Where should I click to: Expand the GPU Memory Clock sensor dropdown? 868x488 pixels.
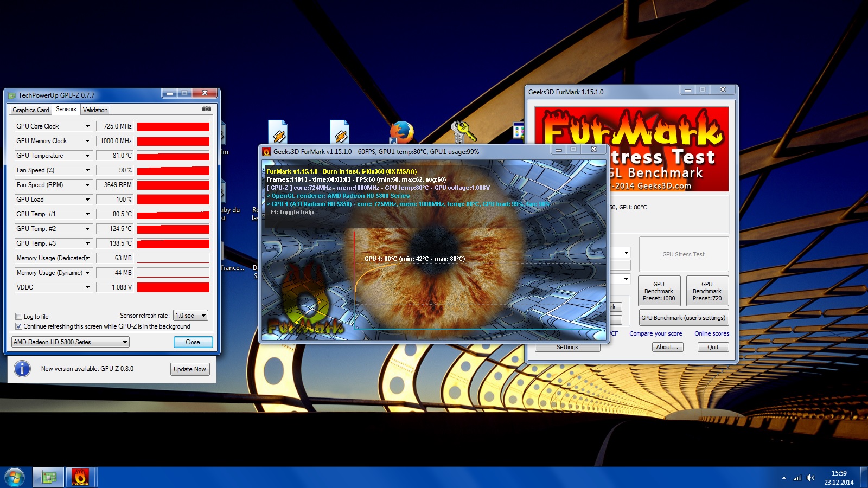(87, 141)
